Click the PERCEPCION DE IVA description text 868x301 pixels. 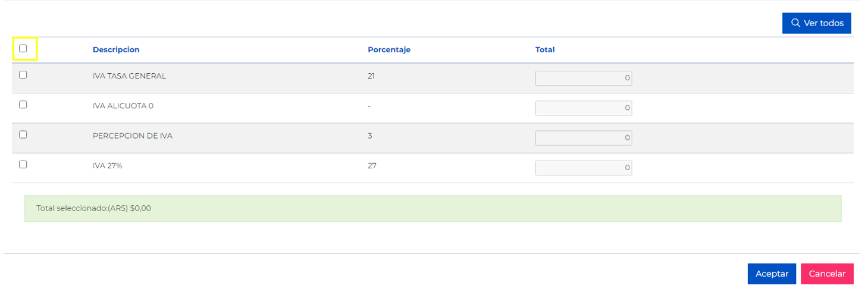tap(133, 136)
